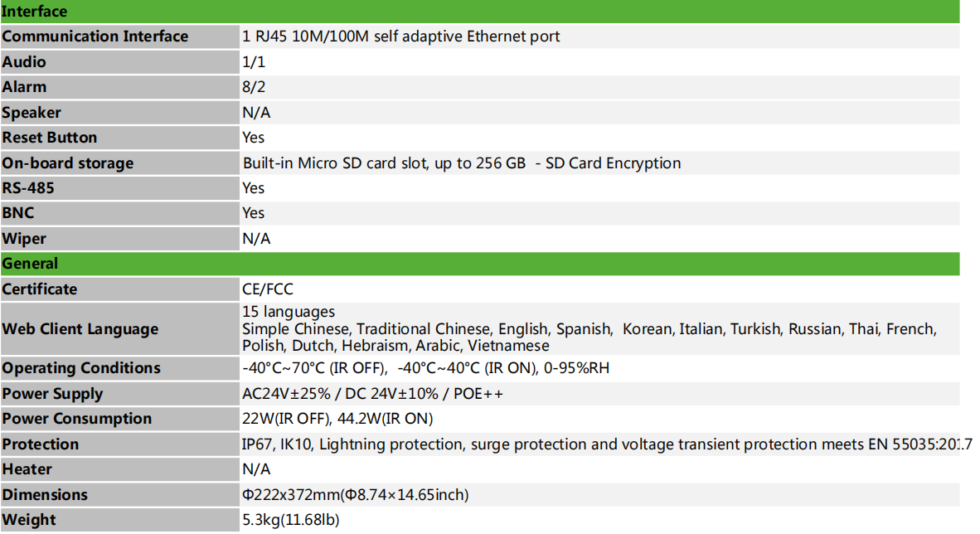The width and height of the screenshot is (980, 534).
Task: Select the CE/FCC certificate value
Action: 268,289
